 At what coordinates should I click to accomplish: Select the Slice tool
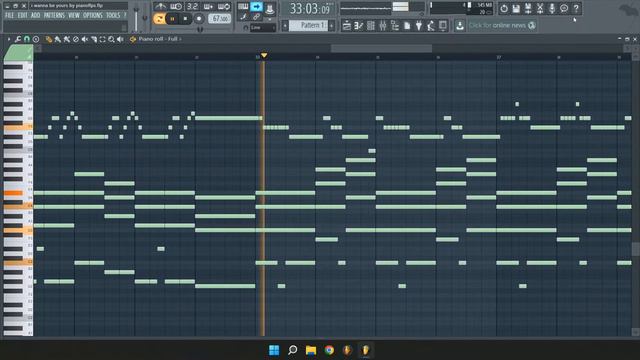(x=93, y=39)
